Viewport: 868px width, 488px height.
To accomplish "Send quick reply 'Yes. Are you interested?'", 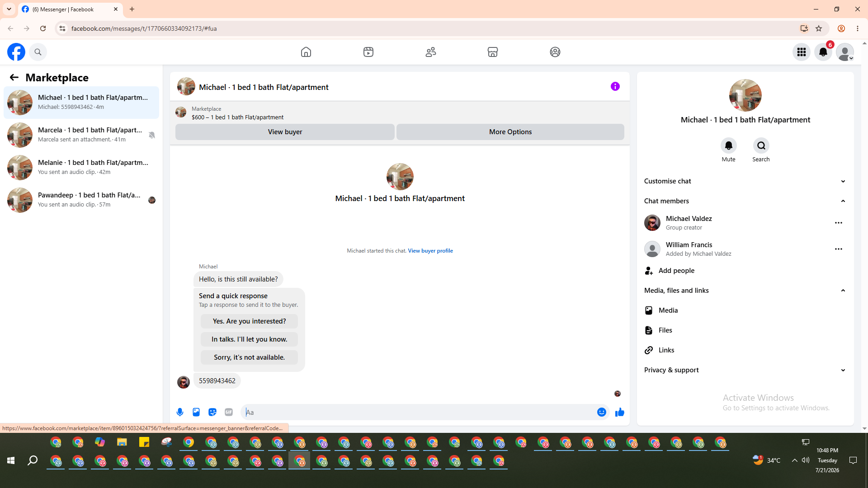I will click(249, 321).
